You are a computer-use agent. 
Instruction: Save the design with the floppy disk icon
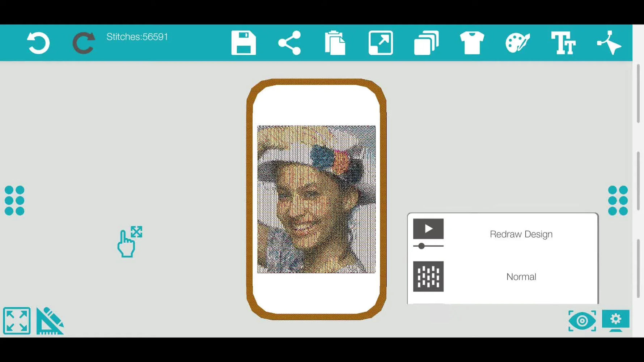point(243,43)
